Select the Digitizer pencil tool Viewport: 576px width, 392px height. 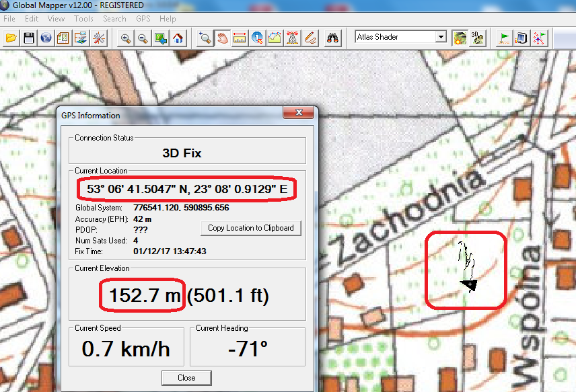pos(310,38)
